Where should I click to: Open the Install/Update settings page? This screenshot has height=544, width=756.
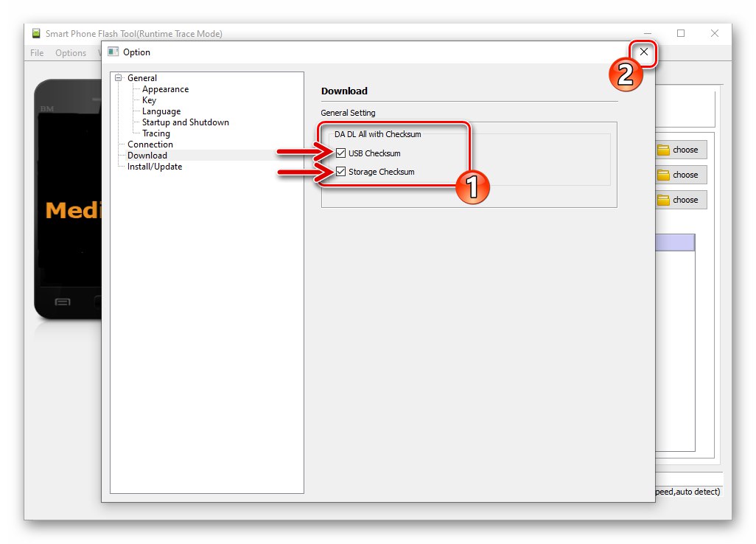click(x=154, y=167)
